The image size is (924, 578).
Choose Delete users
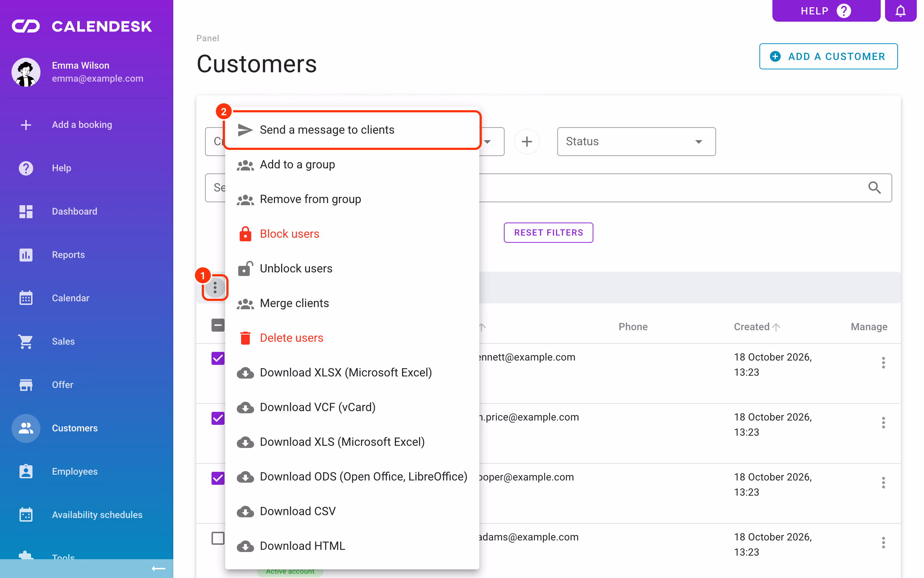pos(352,338)
